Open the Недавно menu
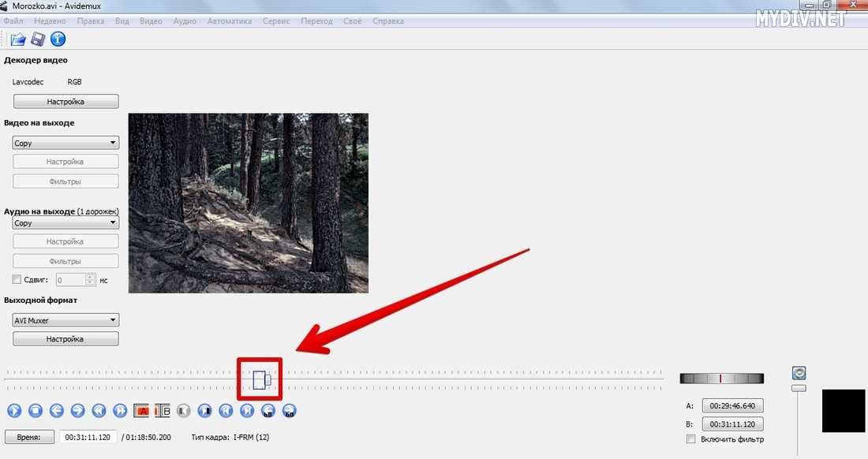This screenshot has width=868, height=459. tap(50, 21)
